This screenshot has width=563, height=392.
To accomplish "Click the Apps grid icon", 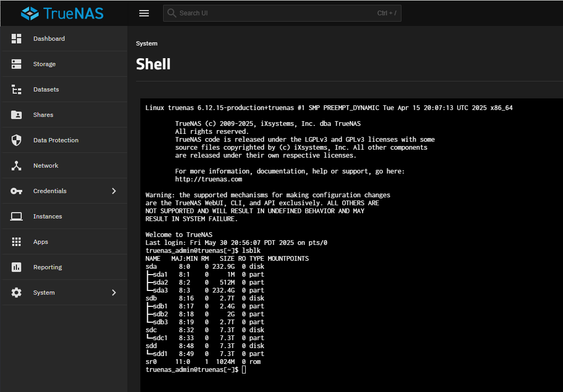I will (x=16, y=242).
